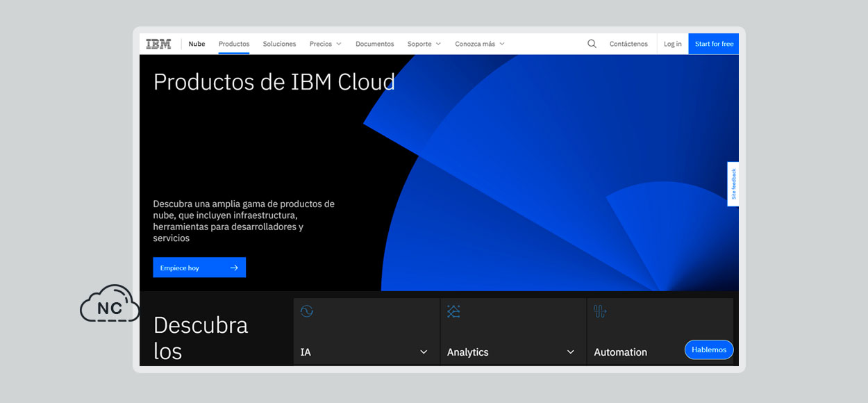Image resolution: width=868 pixels, height=403 pixels.
Task: Click the Automation card icon
Action: click(x=600, y=311)
